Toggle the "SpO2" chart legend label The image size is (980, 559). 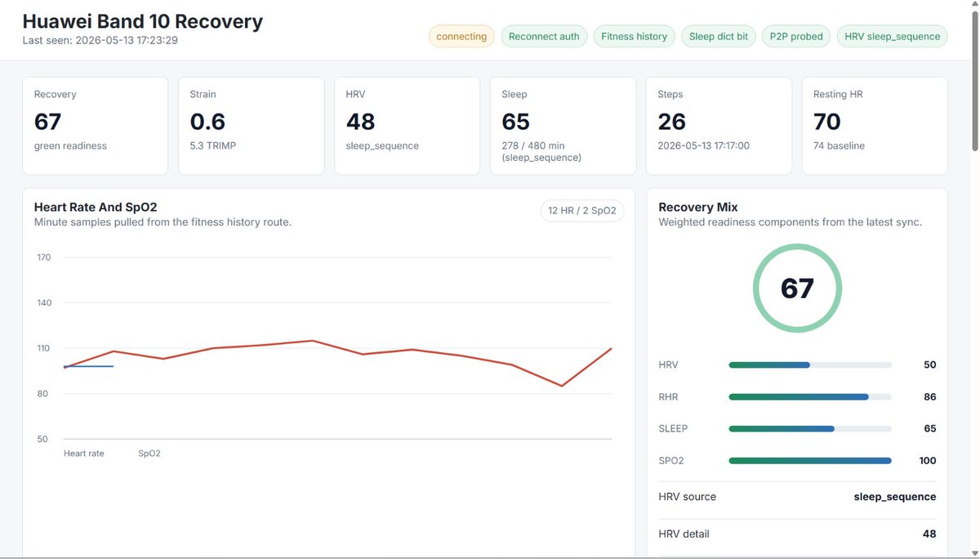[x=149, y=453]
